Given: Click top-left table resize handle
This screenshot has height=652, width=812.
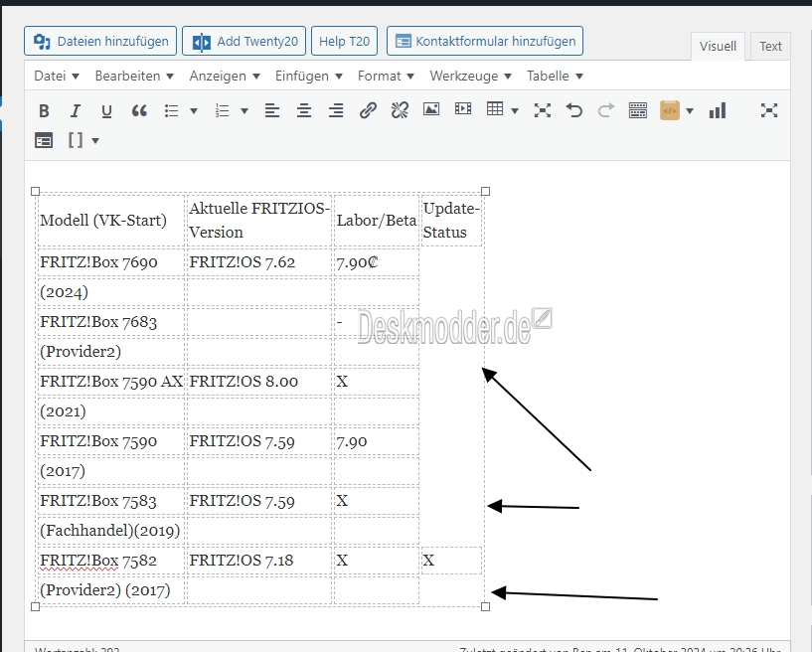Looking at the screenshot, I should 35,191.
